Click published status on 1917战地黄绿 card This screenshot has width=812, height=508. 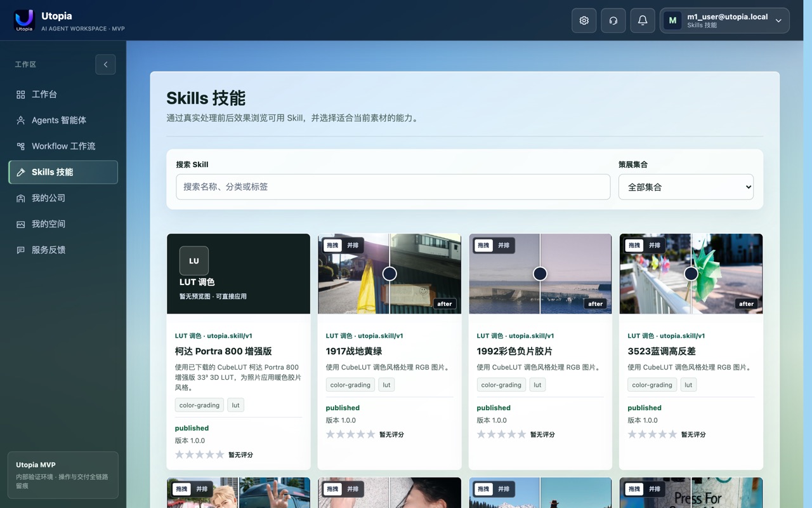[x=343, y=408]
